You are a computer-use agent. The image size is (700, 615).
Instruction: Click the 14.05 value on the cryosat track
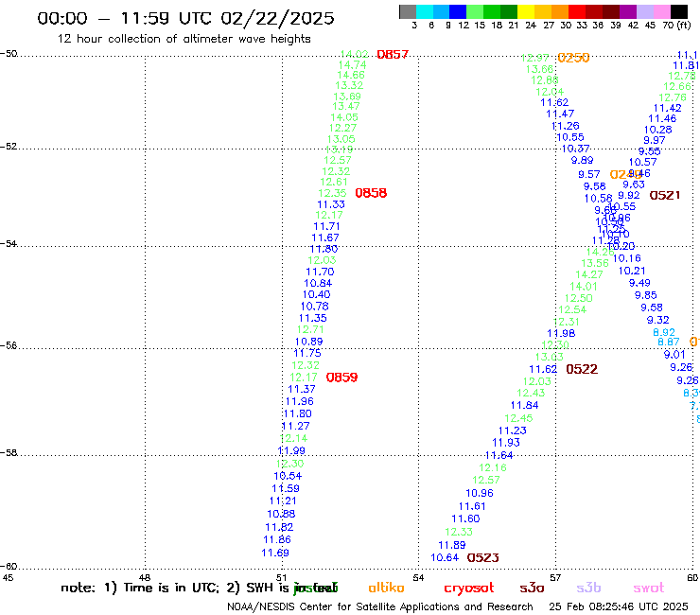point(344,117)
